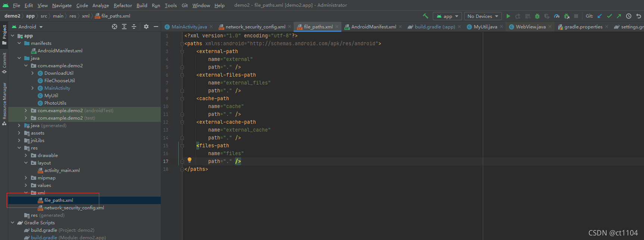Run the app with green play button
Image resolution: width=644 pixels, height=240 pixels.
pos(508,16)
